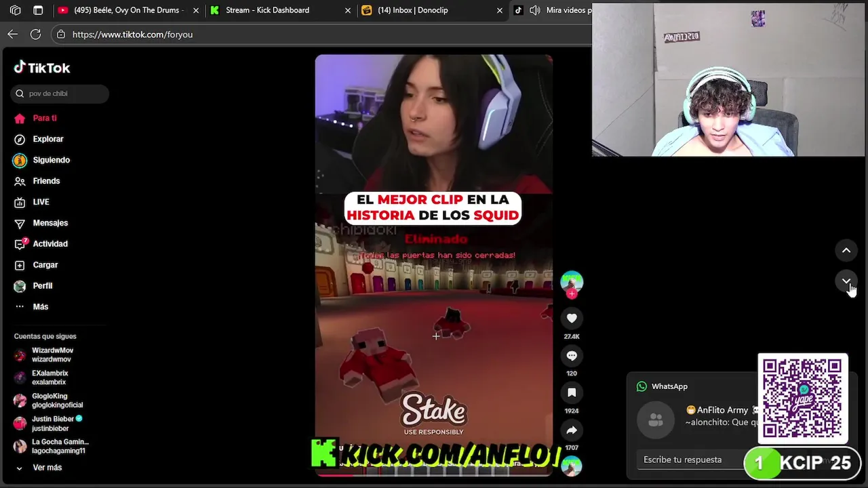The width and height of the screenshot is (868, 488).
Task: Like the video with heart icon
Action: [x=572, y=318]
